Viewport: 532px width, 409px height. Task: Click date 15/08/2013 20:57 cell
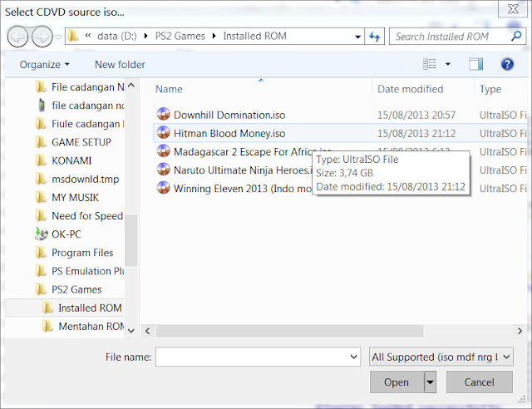[x=416, y=115]
